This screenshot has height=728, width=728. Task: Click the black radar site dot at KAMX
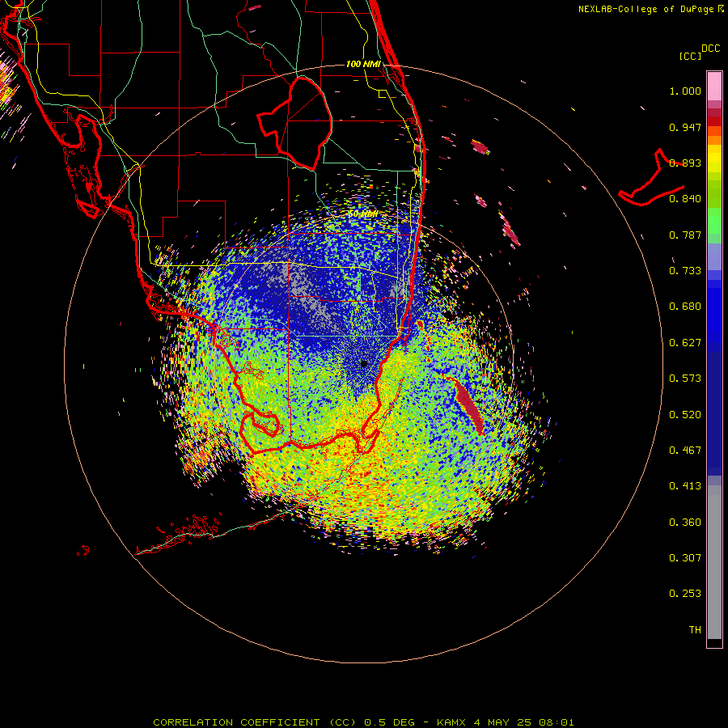[364, 363]
